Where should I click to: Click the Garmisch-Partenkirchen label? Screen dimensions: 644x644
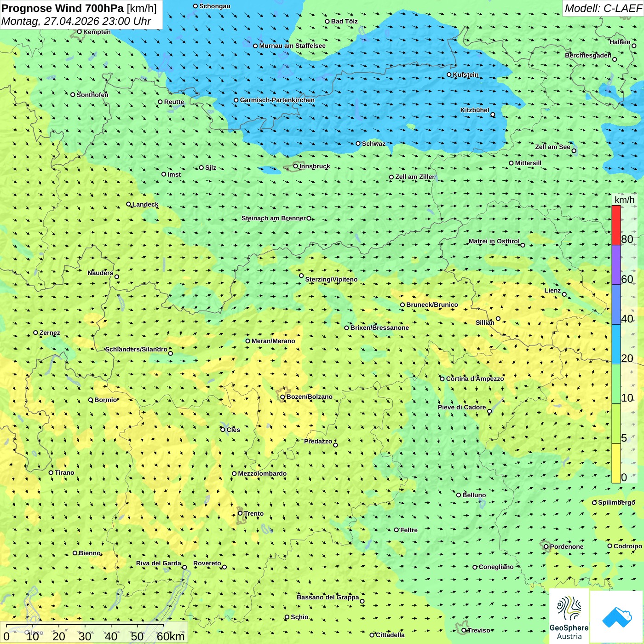point(277,100)
